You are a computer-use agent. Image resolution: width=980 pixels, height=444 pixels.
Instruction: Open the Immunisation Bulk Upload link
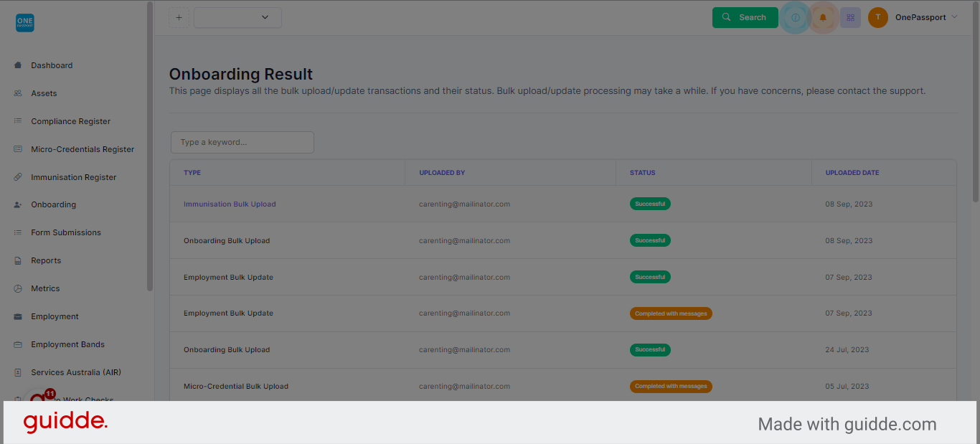[x=230, y=204]
